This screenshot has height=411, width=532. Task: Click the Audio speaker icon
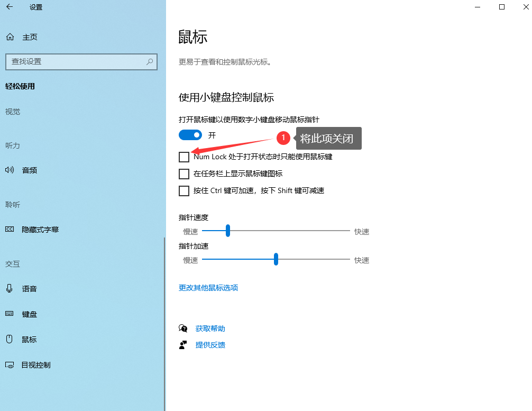tap(10, 170)
